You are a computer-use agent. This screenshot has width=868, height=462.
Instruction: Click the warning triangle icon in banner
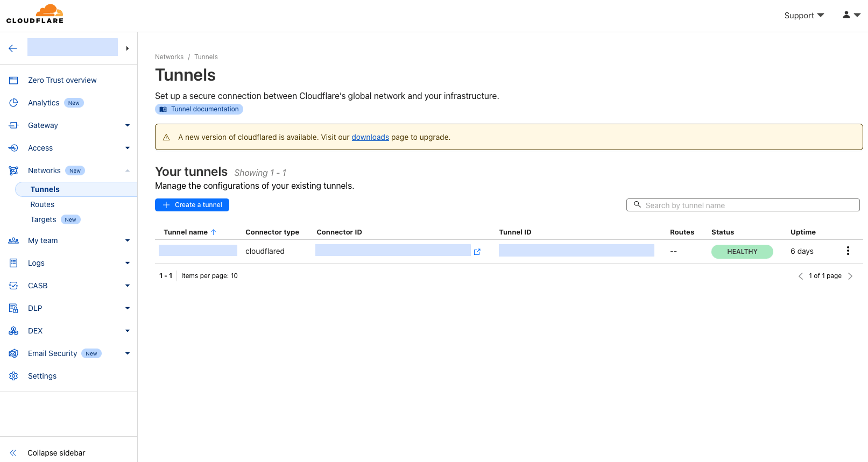(166, 137)
